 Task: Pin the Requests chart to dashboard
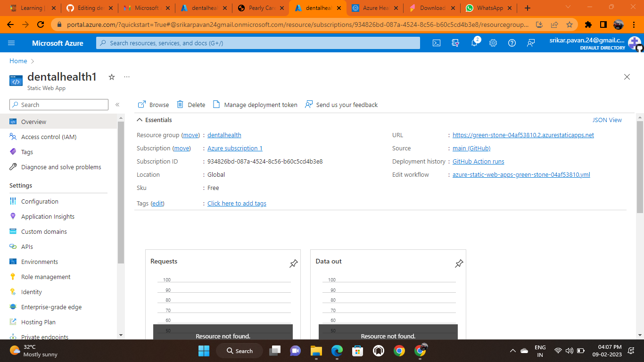tap(293, 263)
